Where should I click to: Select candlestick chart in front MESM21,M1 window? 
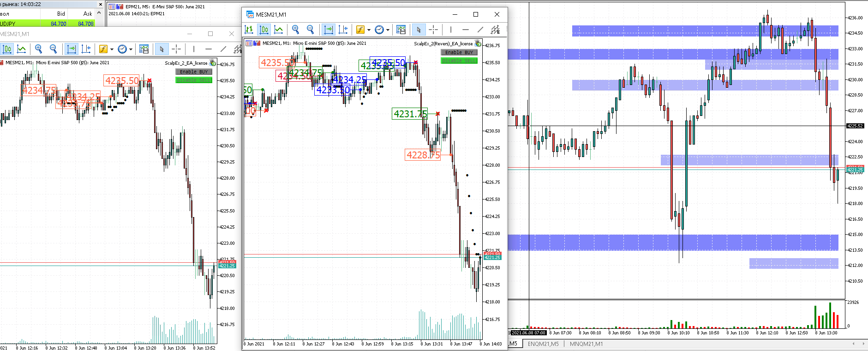[264, 30]
